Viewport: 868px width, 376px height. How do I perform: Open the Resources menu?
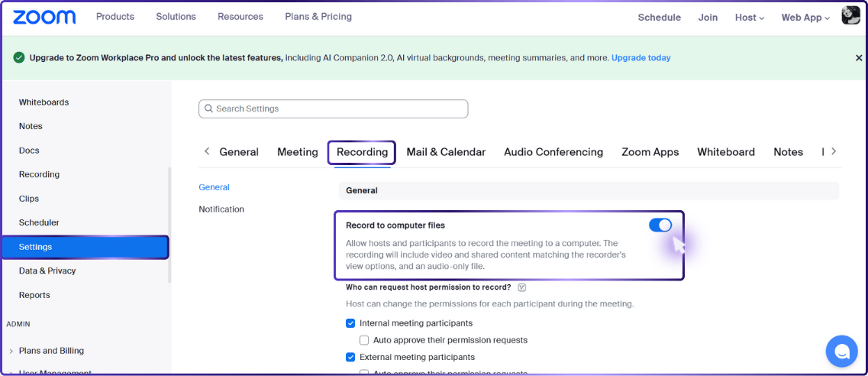[240, 17]
